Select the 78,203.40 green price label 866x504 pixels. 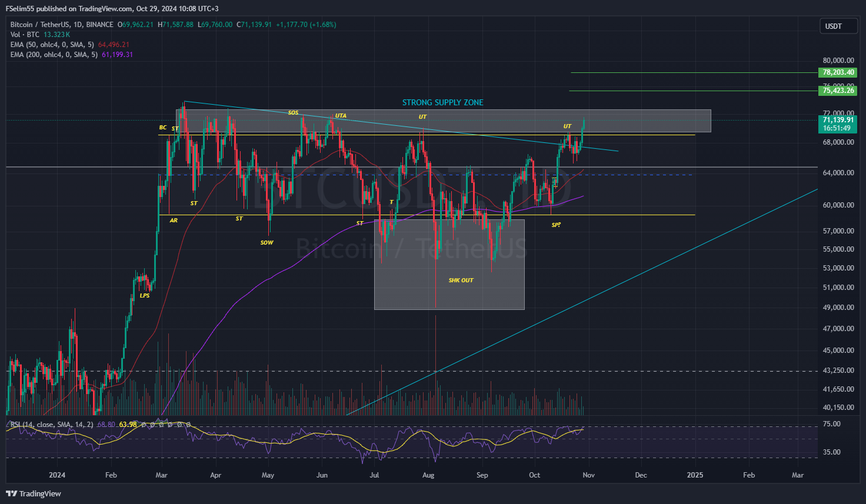point(838,72)
